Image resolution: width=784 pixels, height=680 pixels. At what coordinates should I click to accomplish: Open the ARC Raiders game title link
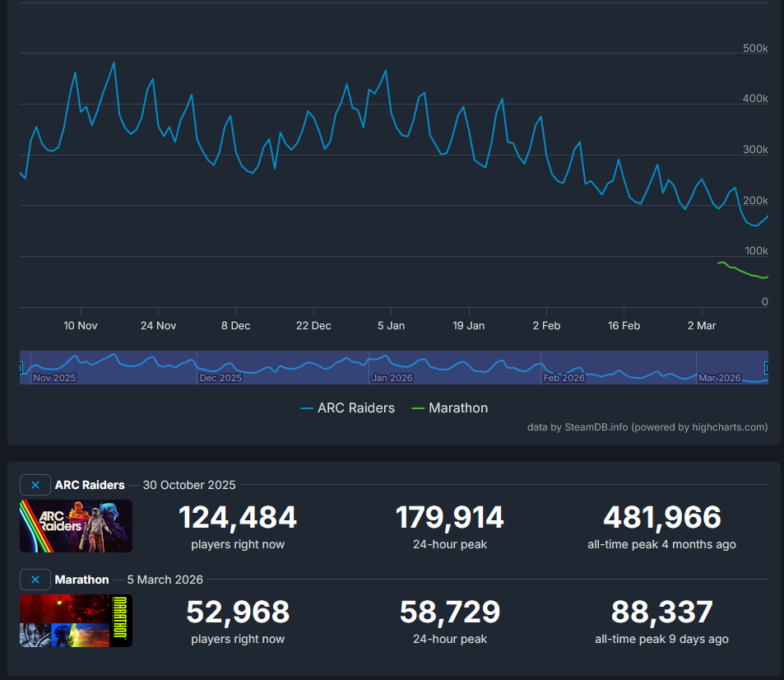[x=90, y=485]
